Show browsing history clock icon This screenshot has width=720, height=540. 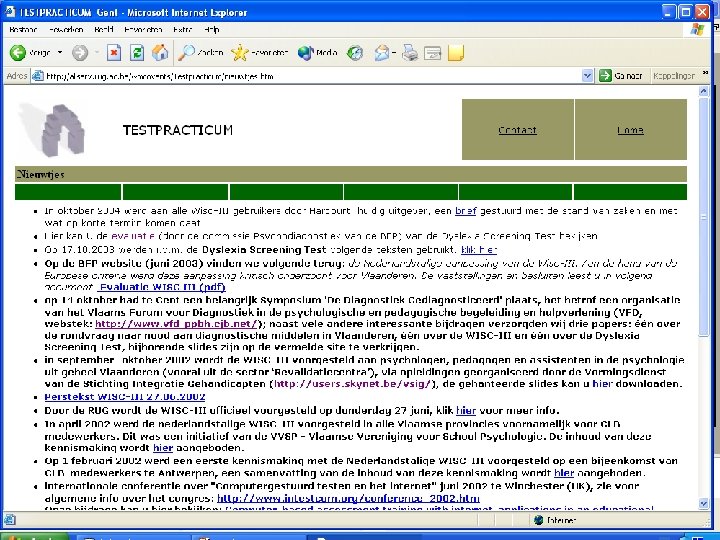pyautogui.click(x=354, y=53)
